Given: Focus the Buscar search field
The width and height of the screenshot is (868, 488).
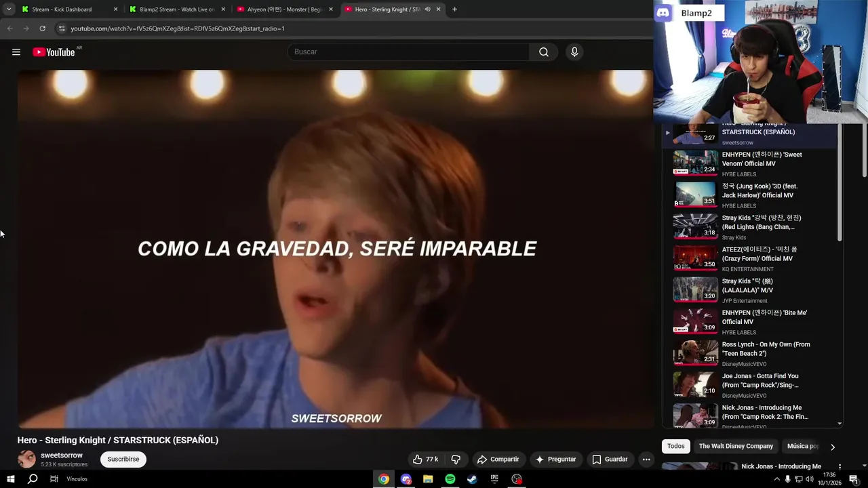Looking at the screenshot, I should [410, 52].
